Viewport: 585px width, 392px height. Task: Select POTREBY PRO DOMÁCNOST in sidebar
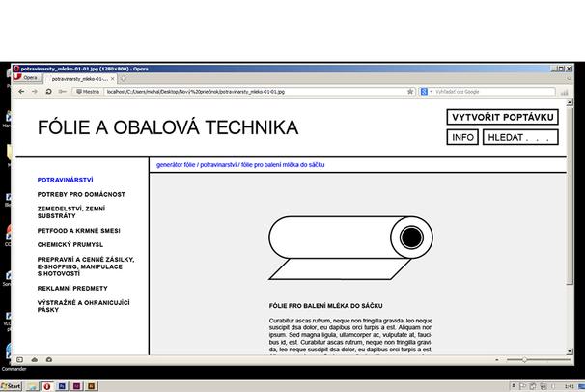(x=81, y=194)
